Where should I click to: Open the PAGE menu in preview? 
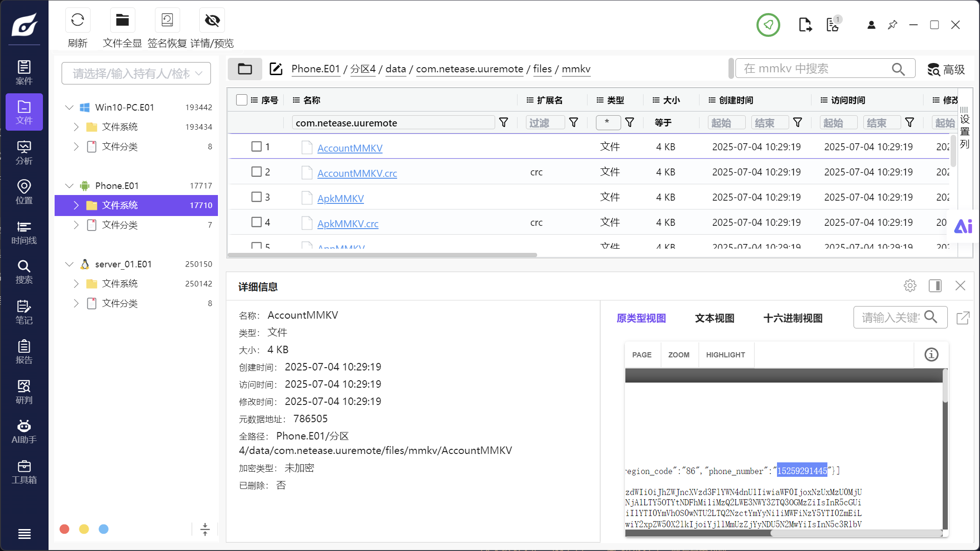(x=642, y=355)
